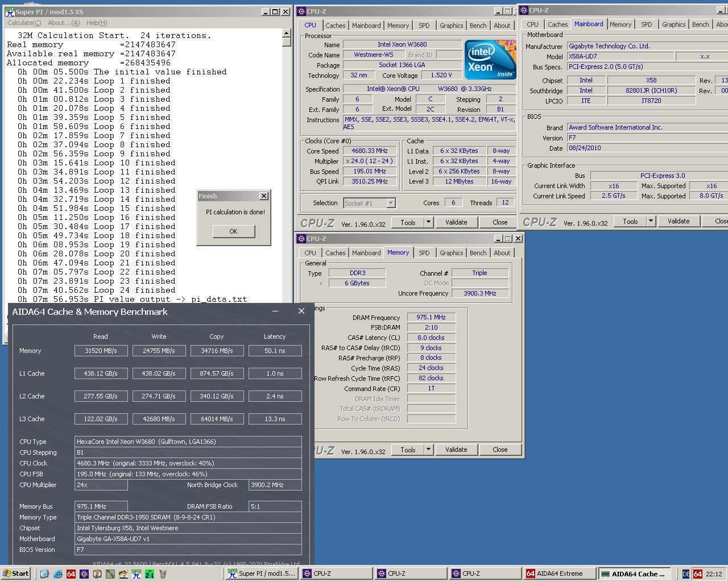Launch Internet Explorer from quick launch
This screenshot has width=728, height=582.
pyautogui.click(x=58, y=574)
